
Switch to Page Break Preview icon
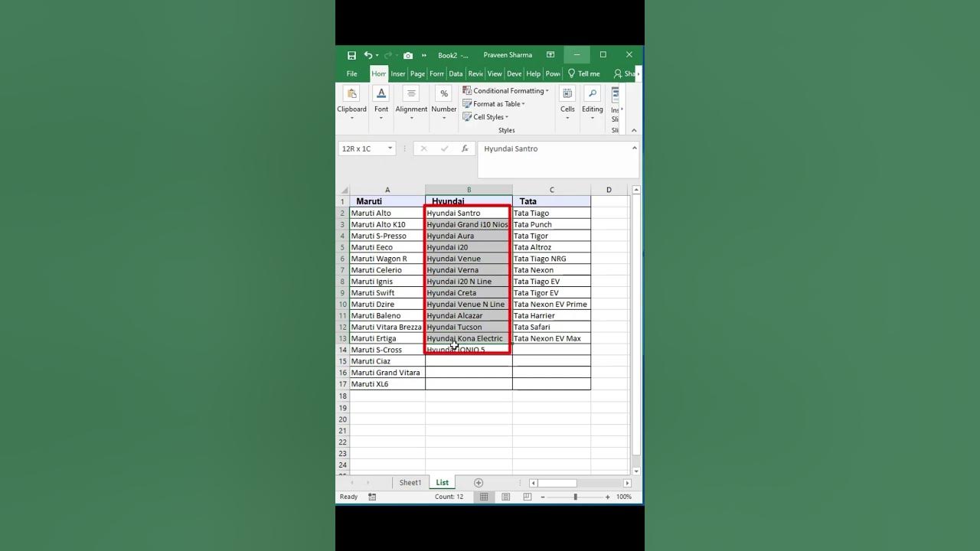[x=527, y=497]
